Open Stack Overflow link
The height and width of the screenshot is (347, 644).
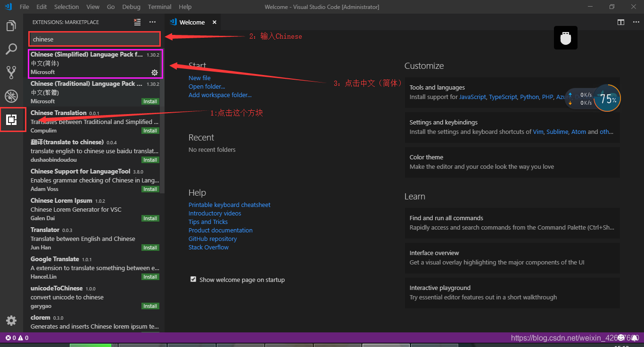[x=208, y=247]
